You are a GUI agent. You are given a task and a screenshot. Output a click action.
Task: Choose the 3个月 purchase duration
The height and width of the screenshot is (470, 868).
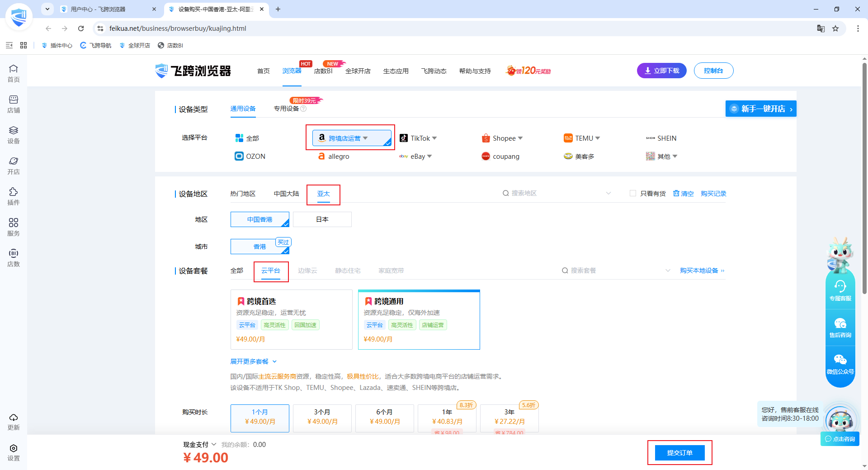click(x=322, y=417)
